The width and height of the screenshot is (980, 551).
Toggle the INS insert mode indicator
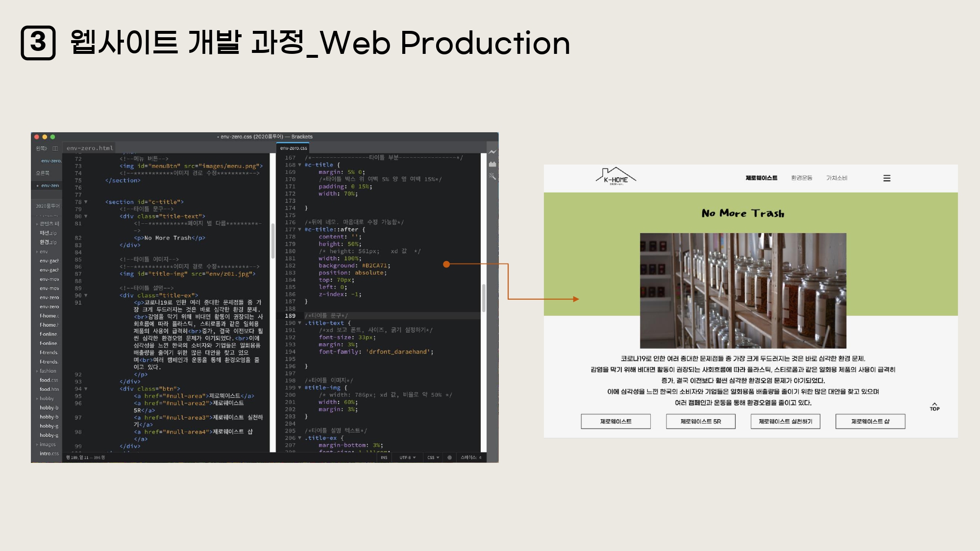pyautogui.click(x=384, y=457)
